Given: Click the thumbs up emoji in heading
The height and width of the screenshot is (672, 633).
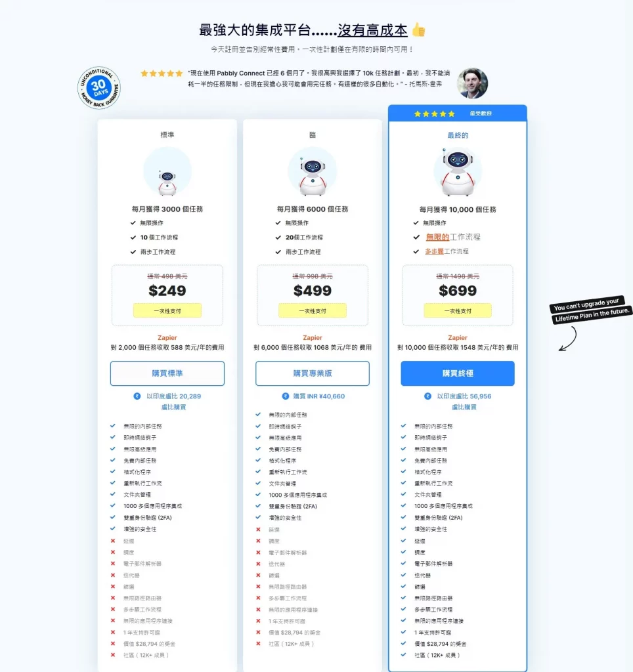Looking at the screenshot, I should (418, 30).
